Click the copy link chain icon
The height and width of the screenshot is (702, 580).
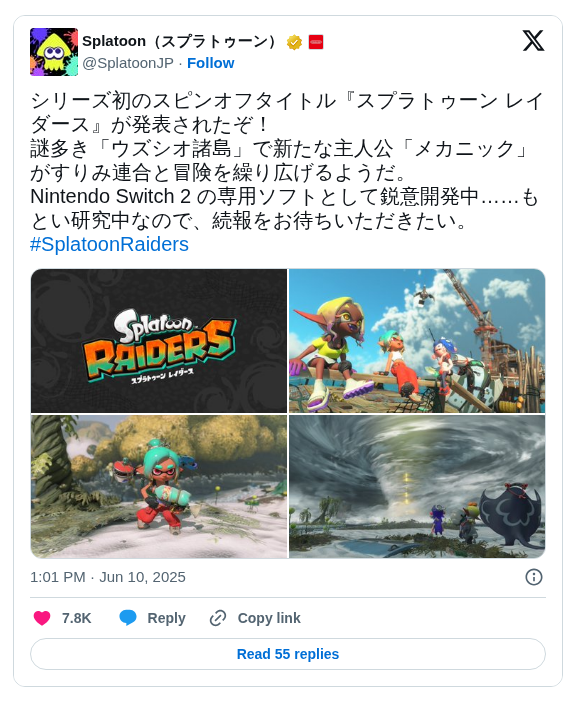click(218, 618)
